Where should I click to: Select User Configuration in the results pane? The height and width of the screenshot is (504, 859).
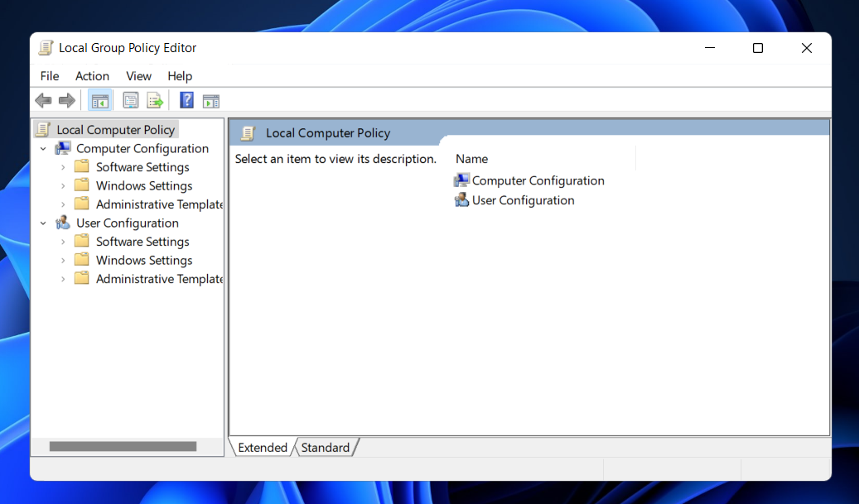tap(522, 199)
